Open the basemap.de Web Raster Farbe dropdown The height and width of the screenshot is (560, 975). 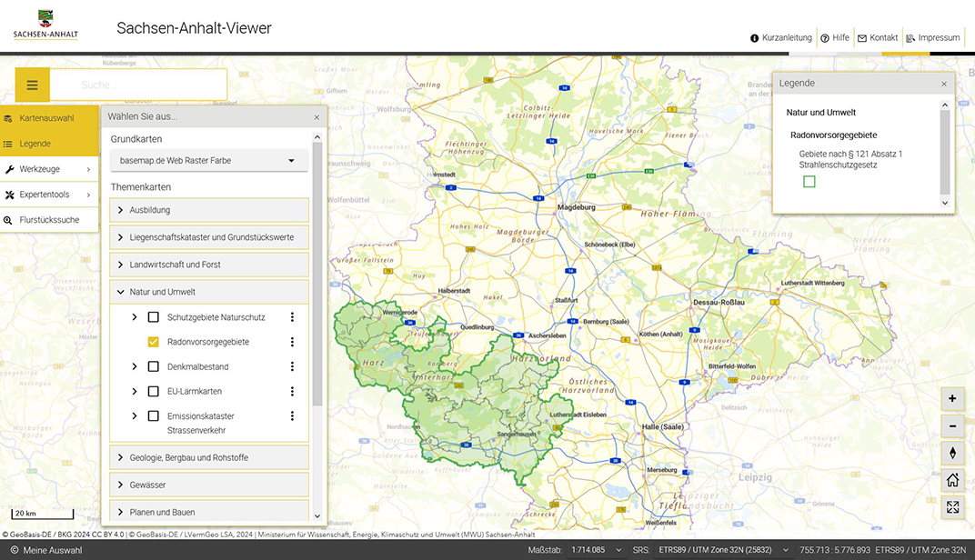[208, 161]
